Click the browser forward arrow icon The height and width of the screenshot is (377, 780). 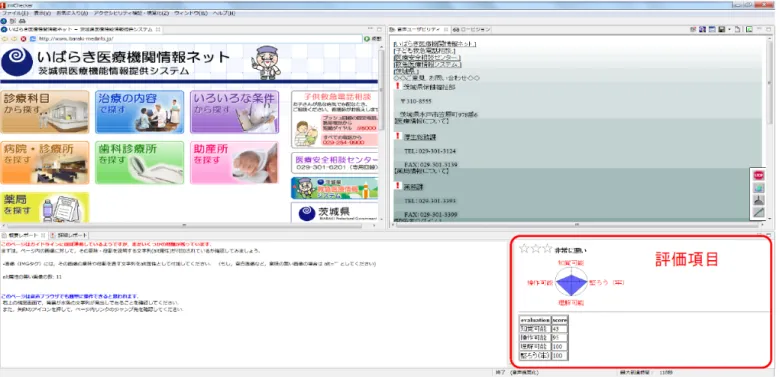[x=14, y=39]
